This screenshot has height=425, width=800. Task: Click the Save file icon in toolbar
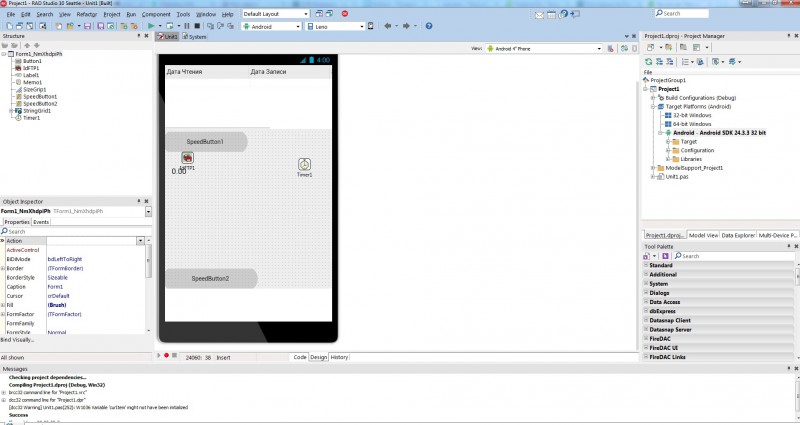point(87,26)
